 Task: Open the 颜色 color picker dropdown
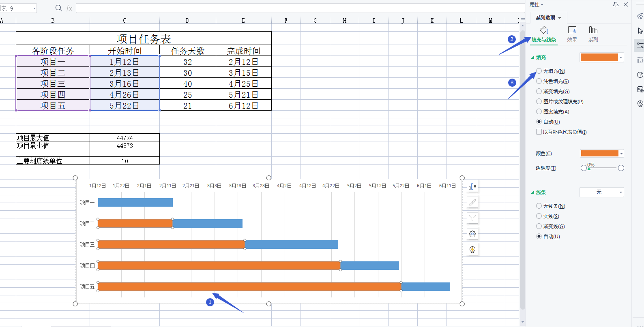[621, 154]
